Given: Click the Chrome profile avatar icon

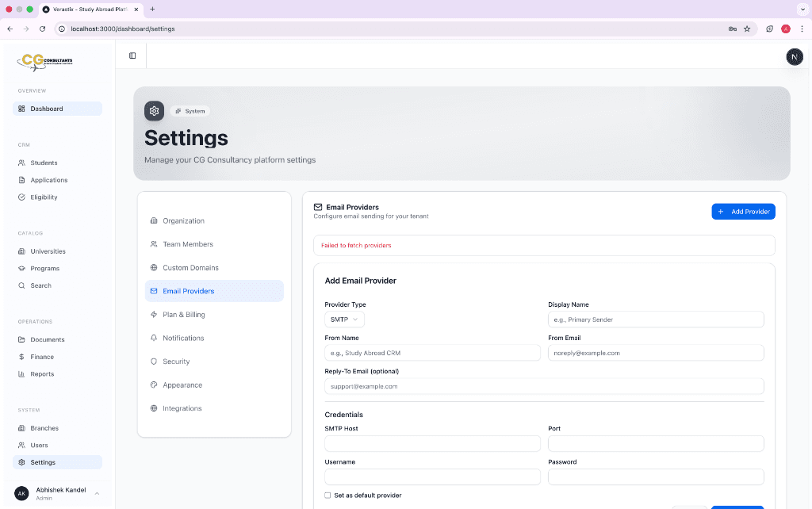Looking at the screenshot, I should pyautogui.click(x=785, y=29).
